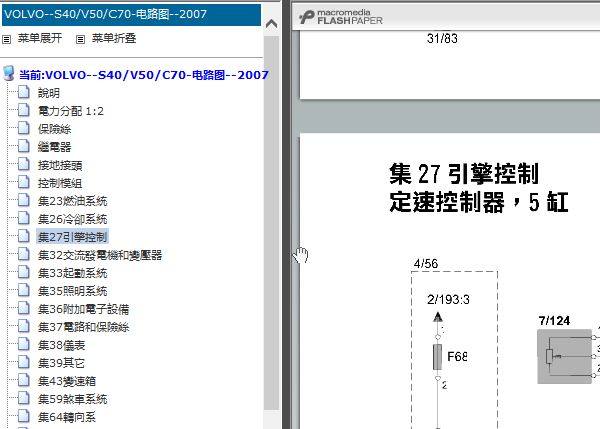Click the page icon next to 集59煞車系統
The image size is (600, 429).
coord(24,398)
